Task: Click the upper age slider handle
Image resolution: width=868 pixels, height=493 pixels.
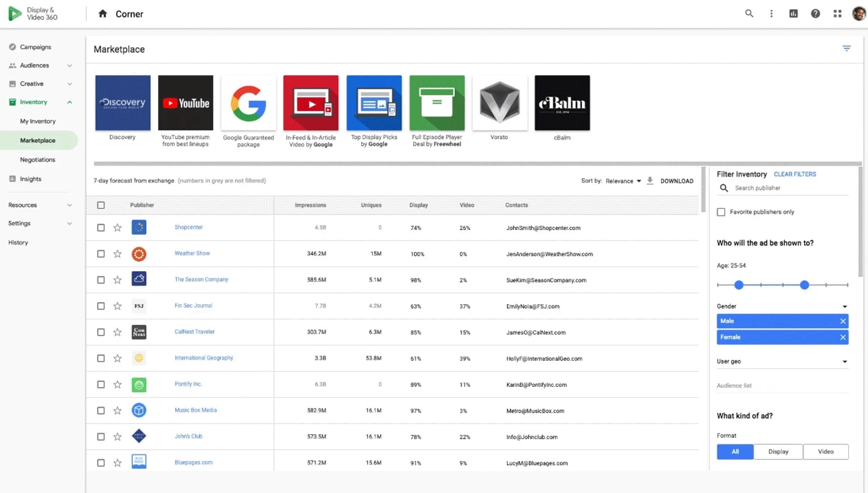Action: click(804, 284)
